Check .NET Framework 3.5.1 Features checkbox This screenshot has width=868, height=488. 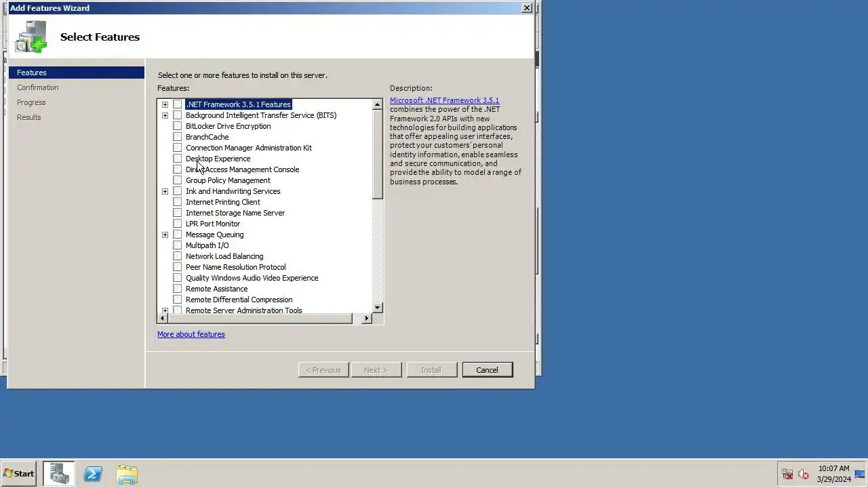point(178,104)
